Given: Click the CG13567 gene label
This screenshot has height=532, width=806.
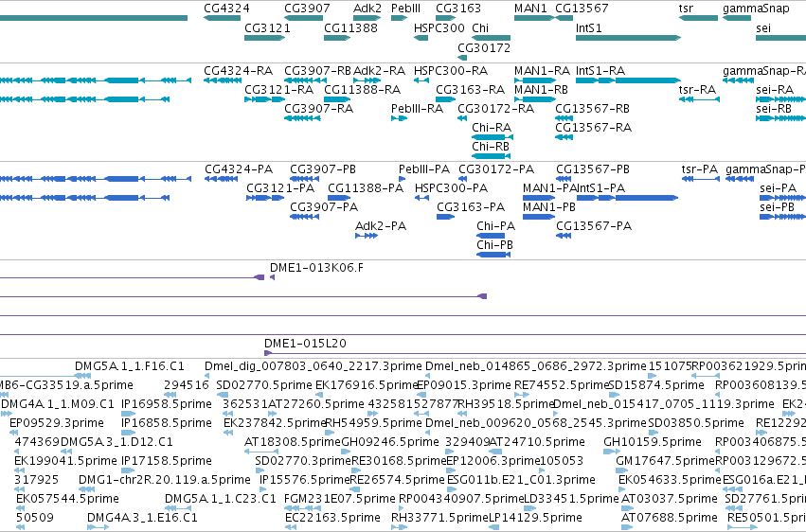Looking at the screenshot, I should pyautogui.click(x=582, y=9).
